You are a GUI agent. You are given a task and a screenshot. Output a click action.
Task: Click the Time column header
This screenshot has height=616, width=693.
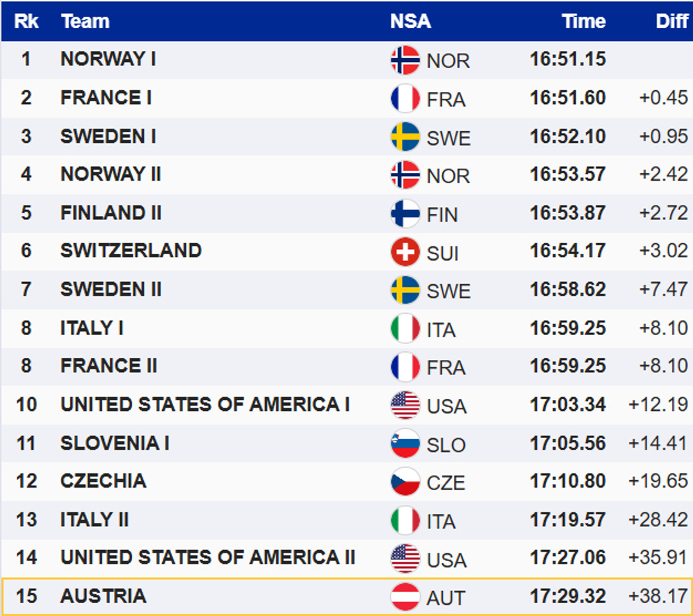click(583, 21)
